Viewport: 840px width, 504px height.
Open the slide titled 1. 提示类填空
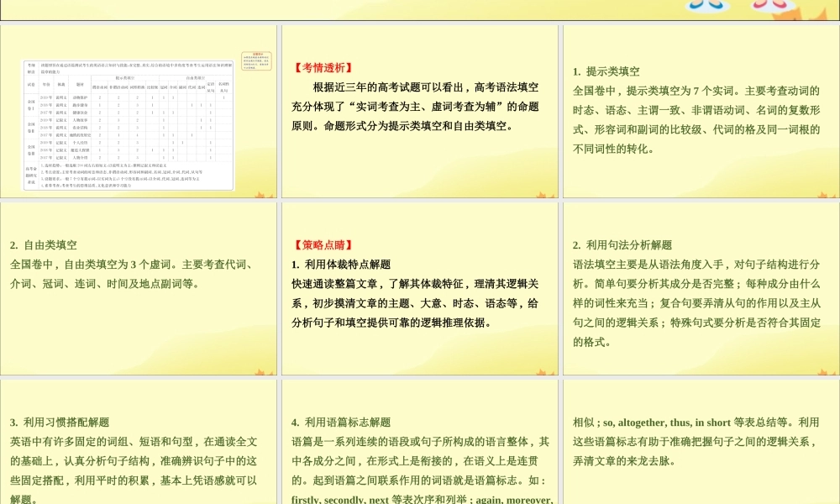pyautogui.click(x=701, y=112)
